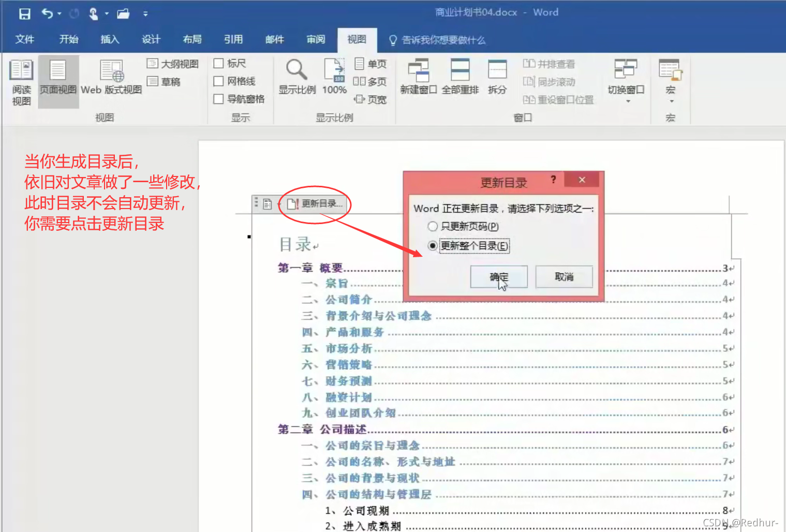
Task: Click 并排查看 option
Action: (x=548, y=64)
